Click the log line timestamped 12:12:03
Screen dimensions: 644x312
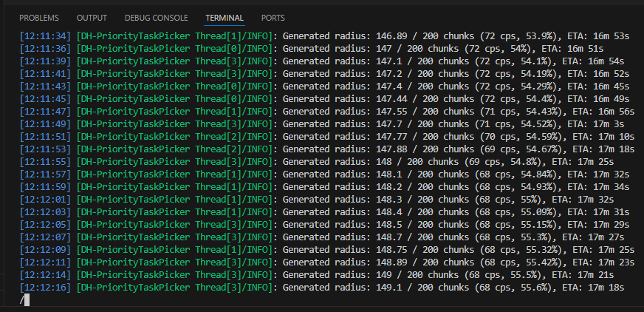pos(324,212)
